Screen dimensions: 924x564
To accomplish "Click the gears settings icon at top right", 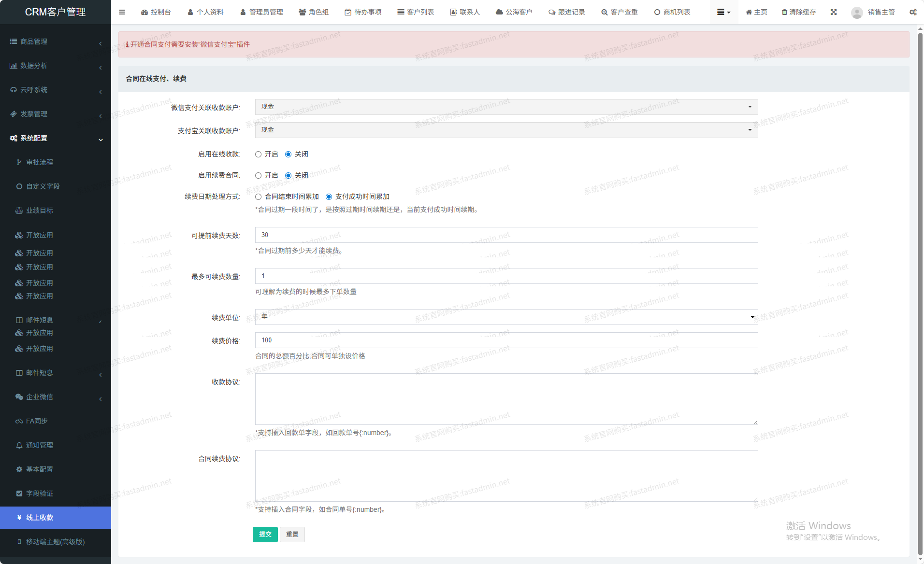I will [x=912, y=12].
